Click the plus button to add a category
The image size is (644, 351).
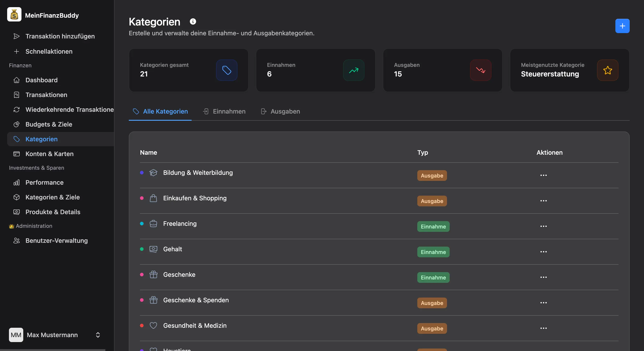[622, 26]
